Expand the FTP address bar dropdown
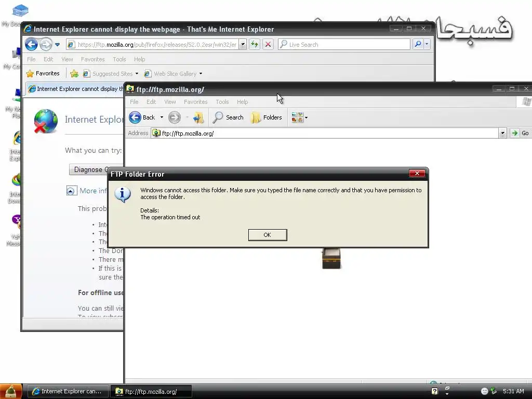Image resolution: width=532 pixels, height=399 pixels. click(502, 134)
